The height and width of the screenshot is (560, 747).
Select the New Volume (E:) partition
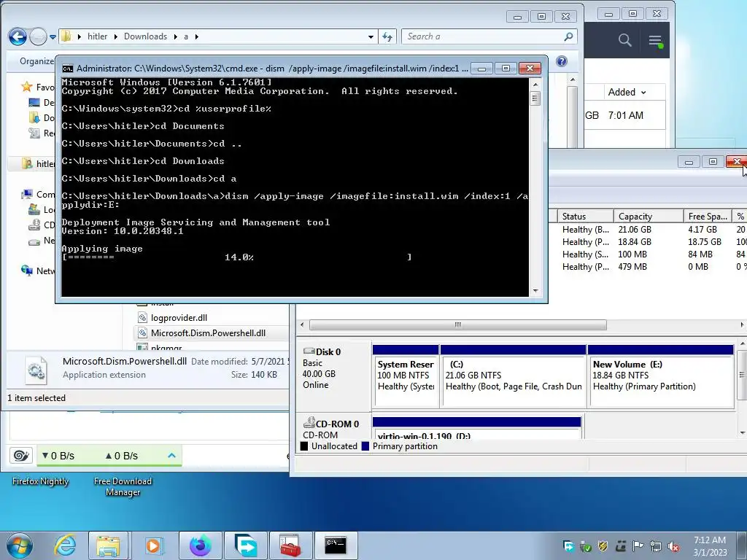tap(661, 376)
